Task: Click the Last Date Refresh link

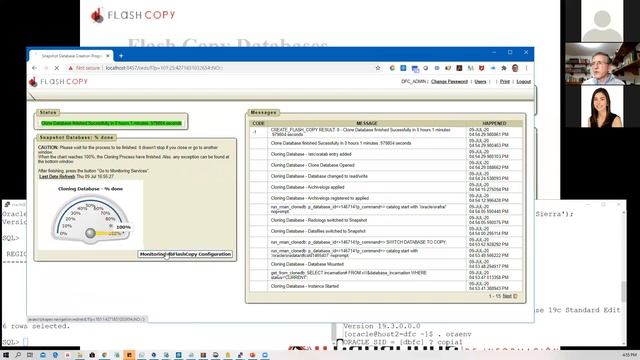Action: coord(57,176)
